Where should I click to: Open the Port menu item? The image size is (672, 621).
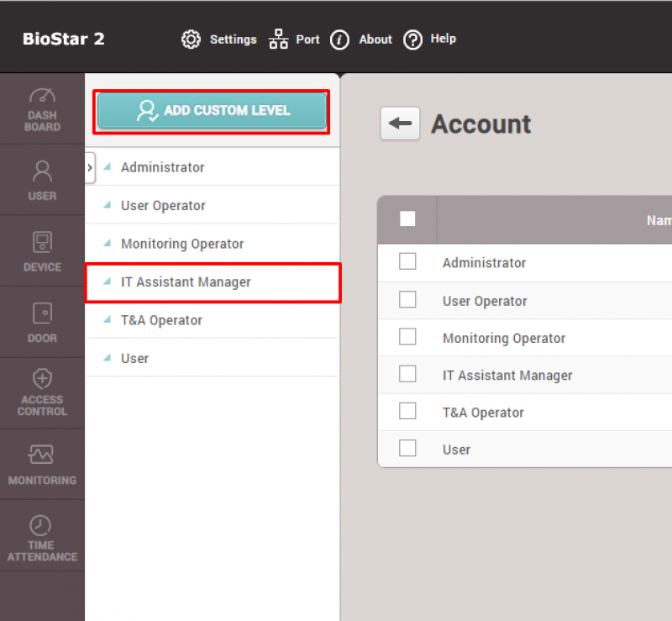coord(294,39)
